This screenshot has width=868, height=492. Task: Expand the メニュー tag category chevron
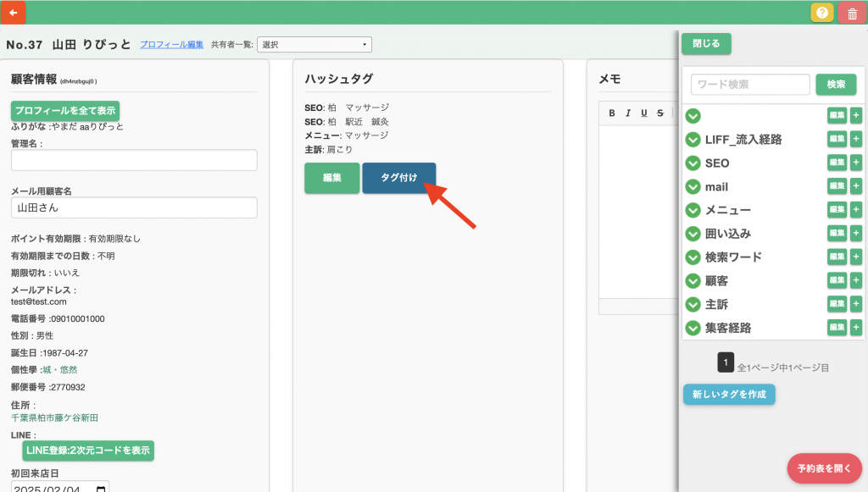(693, 210)
